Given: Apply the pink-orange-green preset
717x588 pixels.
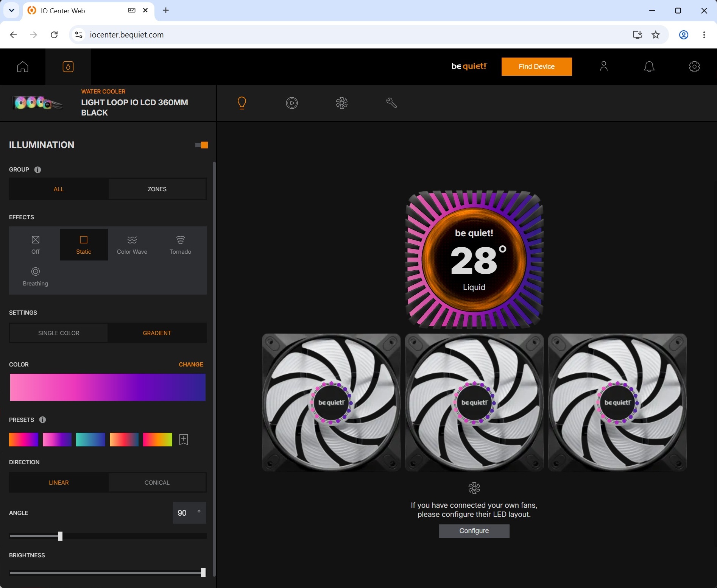Looking at the screenshot, I should pos(157,440).
